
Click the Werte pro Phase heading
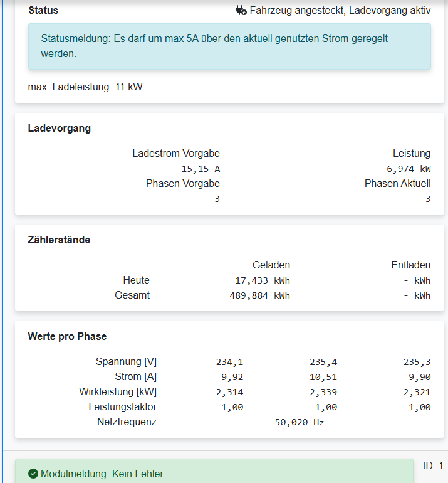pos(67,336)
